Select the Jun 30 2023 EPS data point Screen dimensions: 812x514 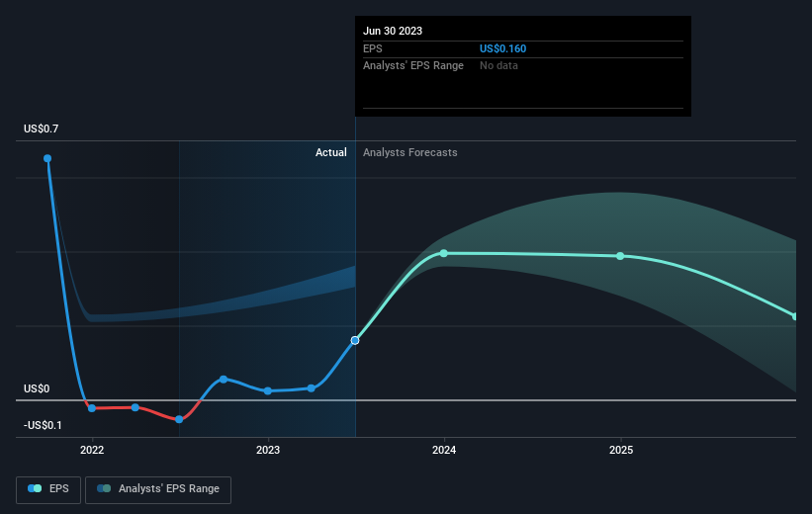point(355,341)
